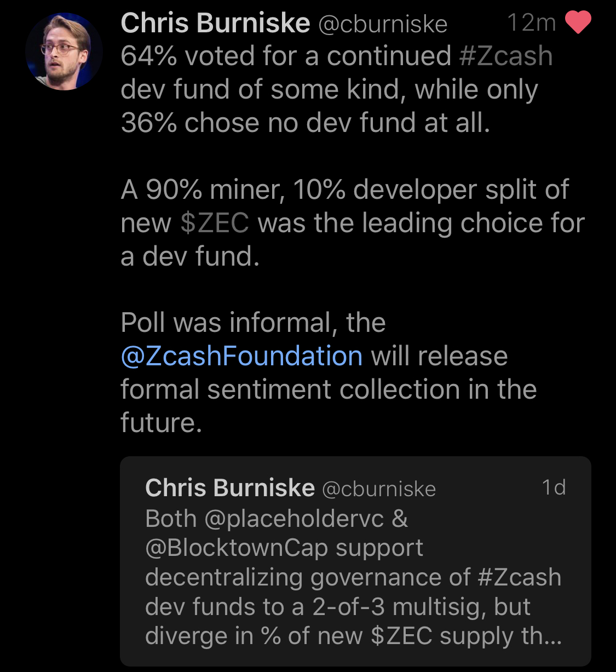Visit the @ZcashFoundation mention

click(x=241, y=357)
